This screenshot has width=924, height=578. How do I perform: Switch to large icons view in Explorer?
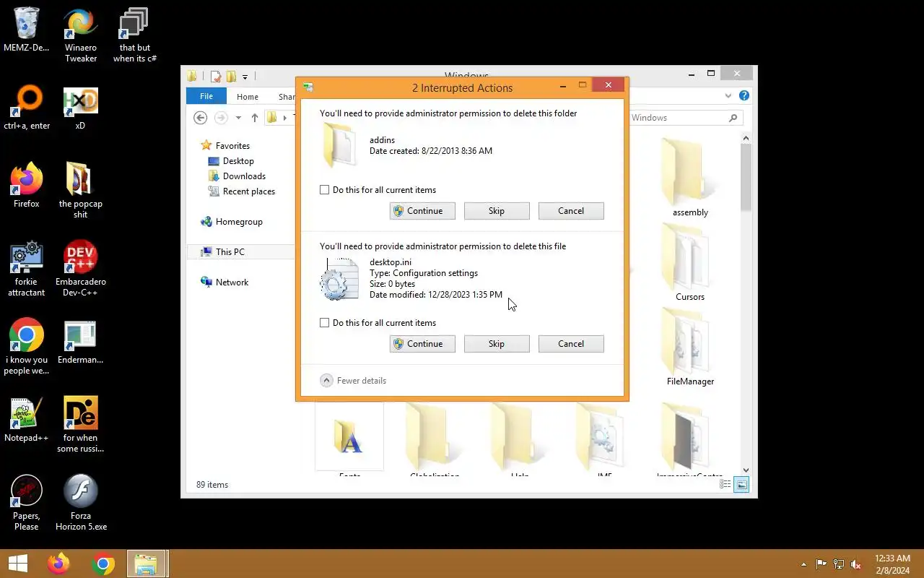point(741,485)
